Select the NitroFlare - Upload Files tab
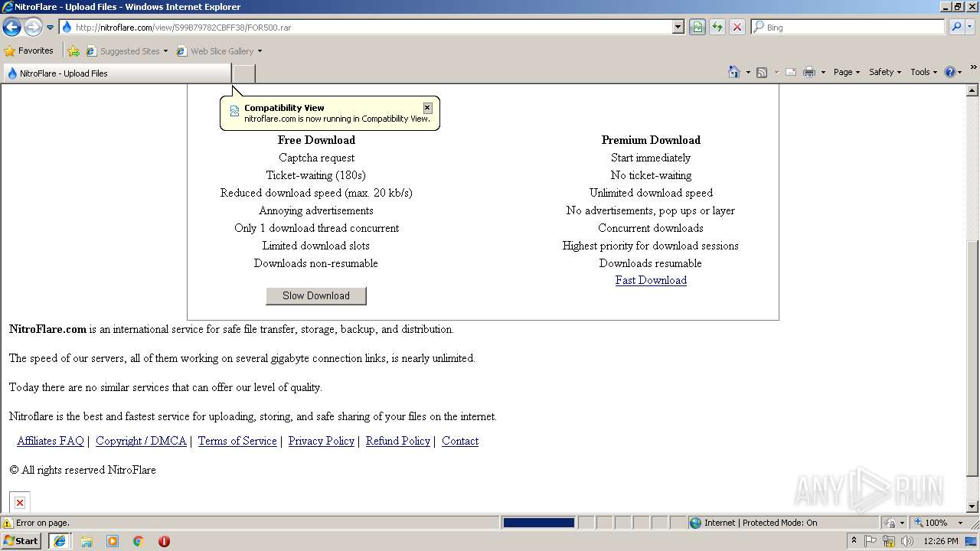Image resolution: width=980 pixels, height=551 pixels. pyautogui.click(x=117, y=73)
